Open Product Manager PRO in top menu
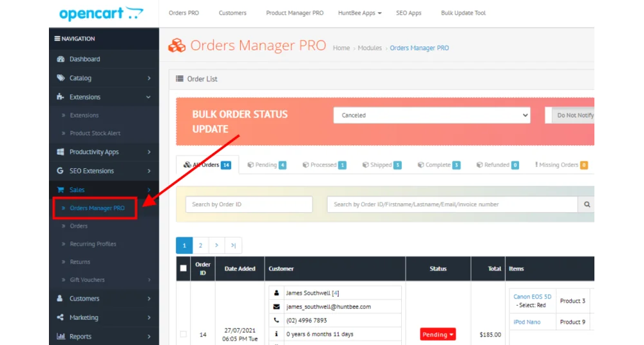The image size is (644, 345). coord(294,13)
